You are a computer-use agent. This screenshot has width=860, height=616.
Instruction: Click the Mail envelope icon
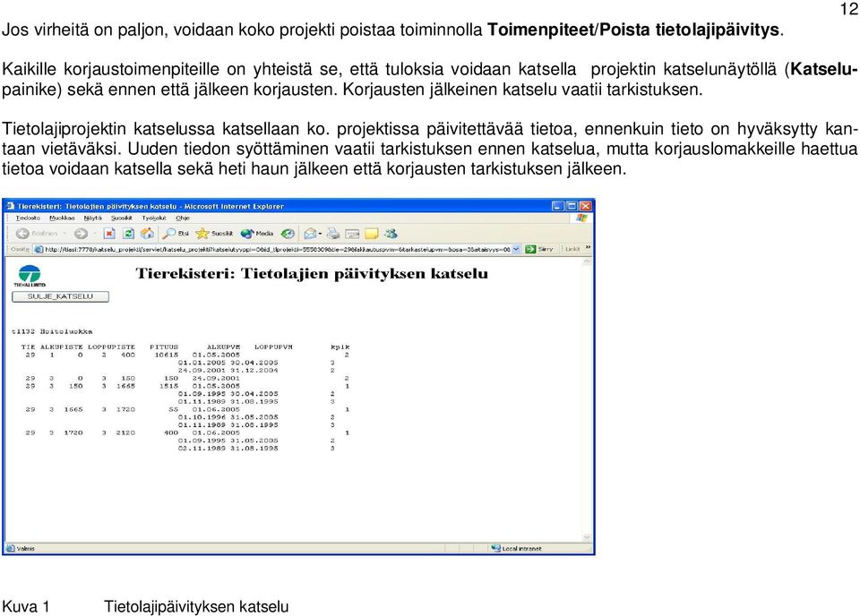coord(311,234)
